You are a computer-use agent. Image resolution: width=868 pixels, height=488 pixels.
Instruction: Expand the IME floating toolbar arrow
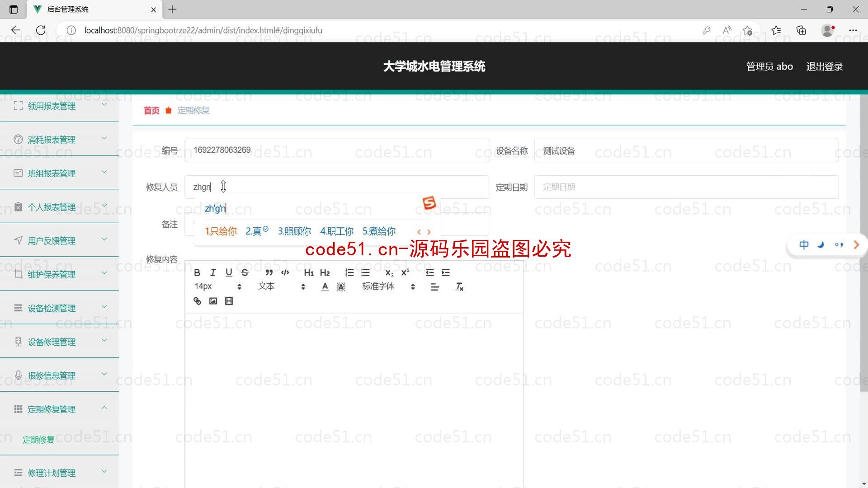tap(856, 245)
